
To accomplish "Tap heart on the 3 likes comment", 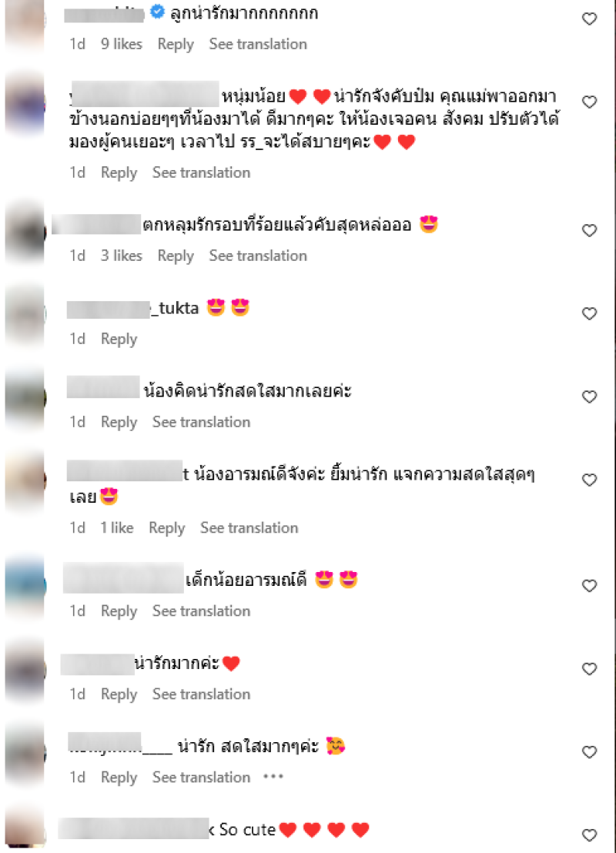I will pyautogui.click(x=589, y=230).
